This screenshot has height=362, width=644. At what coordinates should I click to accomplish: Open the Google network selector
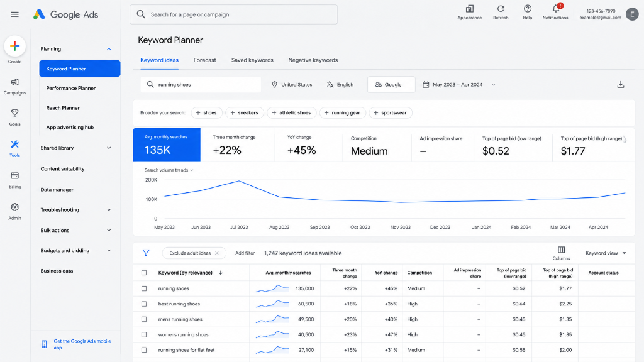[391, 85]
